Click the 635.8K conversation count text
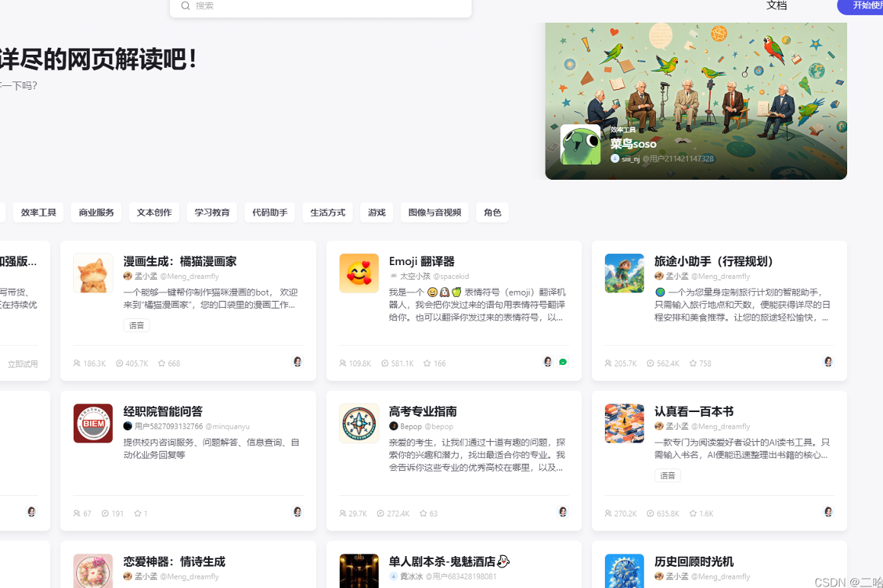The width and height of the screenshot is (883, 588). click(668, 513)
